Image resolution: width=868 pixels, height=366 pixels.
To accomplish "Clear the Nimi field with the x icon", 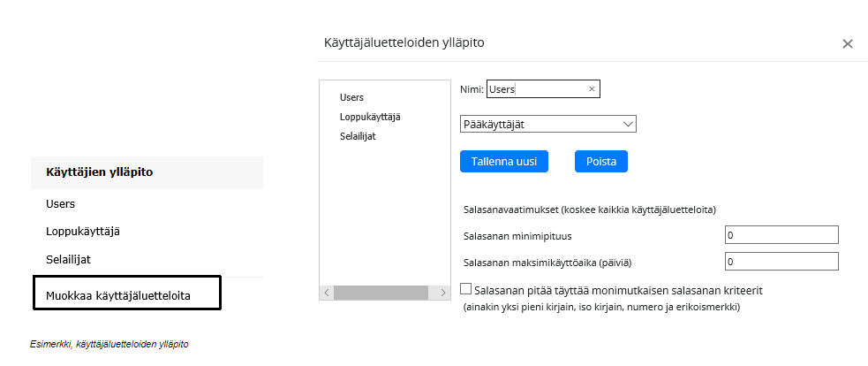I will [x=592, y=89].
